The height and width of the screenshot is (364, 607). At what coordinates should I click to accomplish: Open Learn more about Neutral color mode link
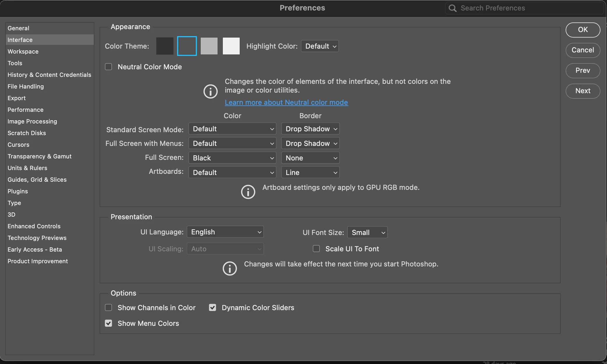pos(286,103)
